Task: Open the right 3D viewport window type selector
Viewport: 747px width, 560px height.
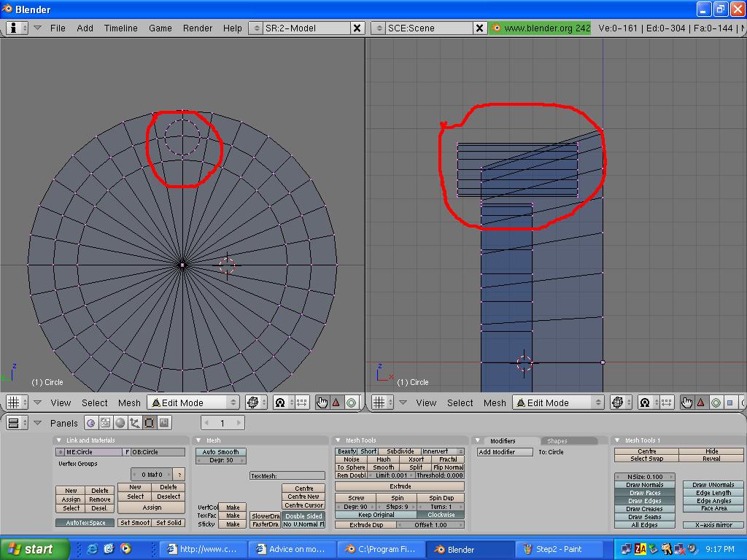Action: coord(382,402)
